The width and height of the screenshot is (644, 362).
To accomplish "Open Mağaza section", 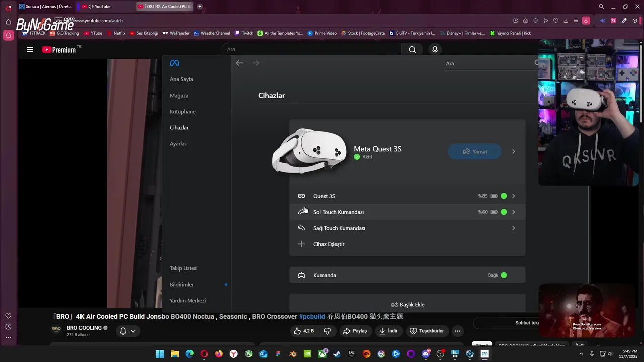I will [179, 96].
